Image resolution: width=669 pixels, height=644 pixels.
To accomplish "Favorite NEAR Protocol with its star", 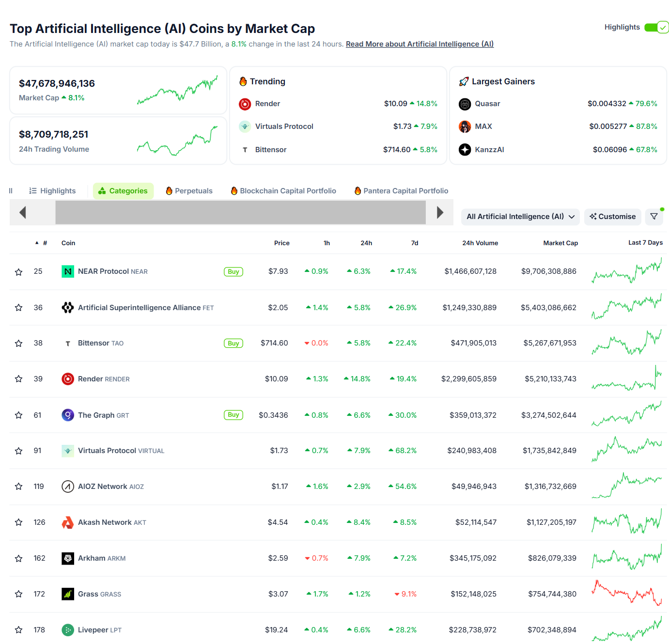I will coord(19,272).
